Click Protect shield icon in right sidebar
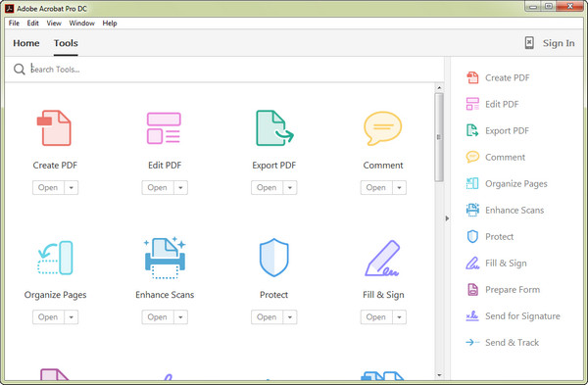Screen dimensions: 588x385 click(472, 236)
